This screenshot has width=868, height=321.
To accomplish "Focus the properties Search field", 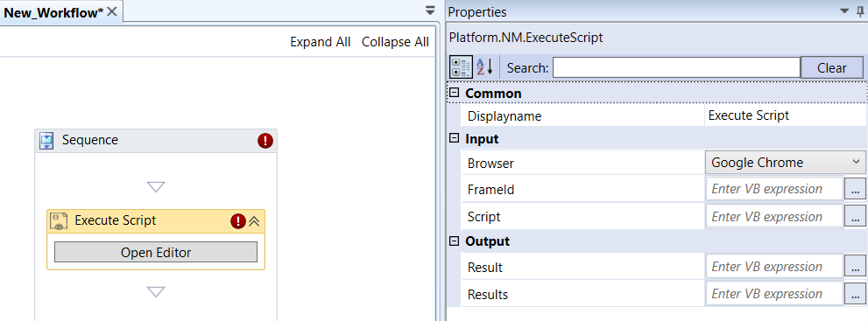I will tap(676, 67).
